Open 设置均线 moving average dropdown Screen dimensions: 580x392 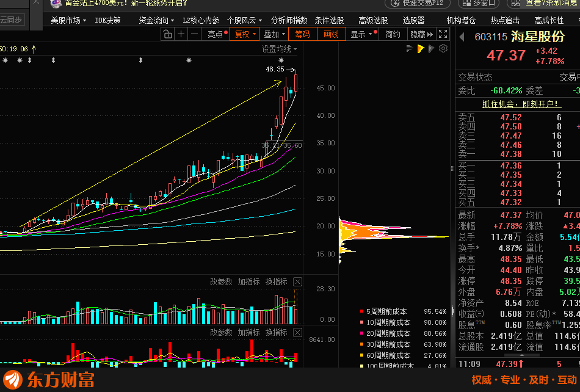279,49
